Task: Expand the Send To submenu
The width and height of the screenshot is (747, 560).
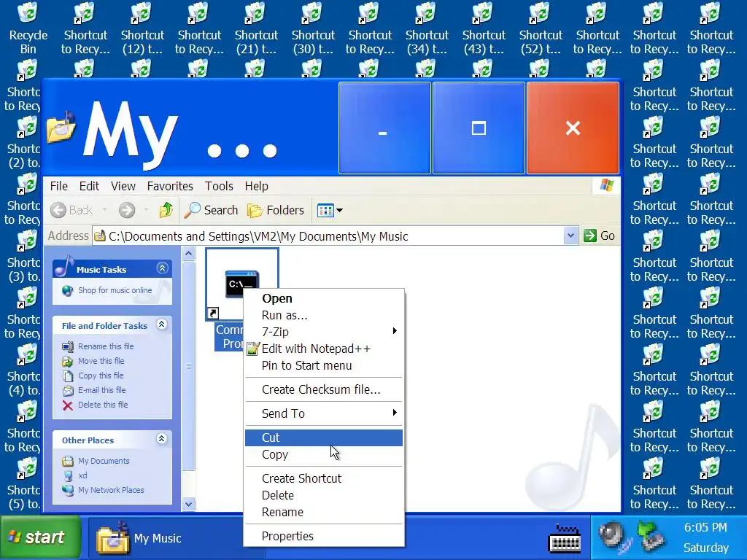Action: [x=323, y=413]
